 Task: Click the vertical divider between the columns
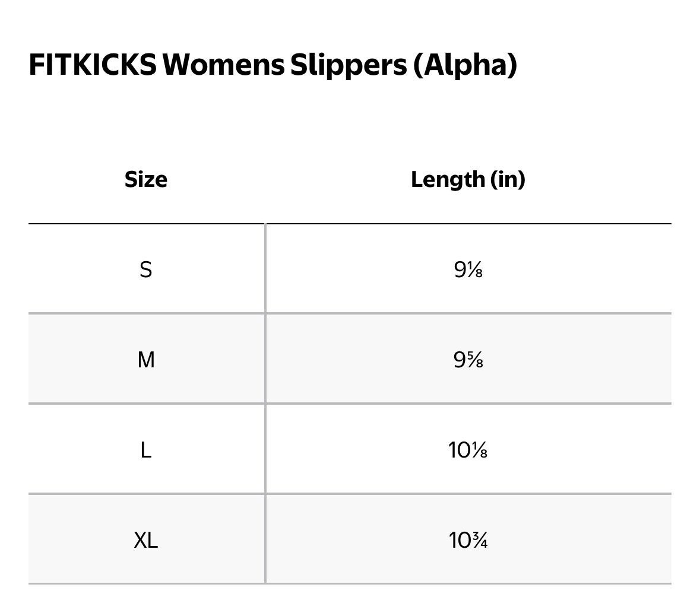pyautogui.click(x=265, y=404)
